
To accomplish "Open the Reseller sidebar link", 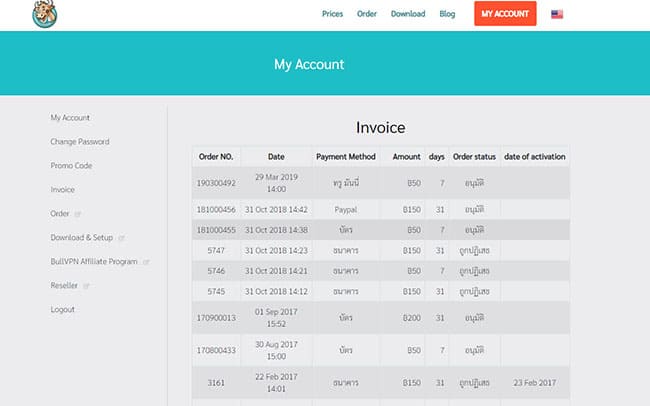I will 64,286.
